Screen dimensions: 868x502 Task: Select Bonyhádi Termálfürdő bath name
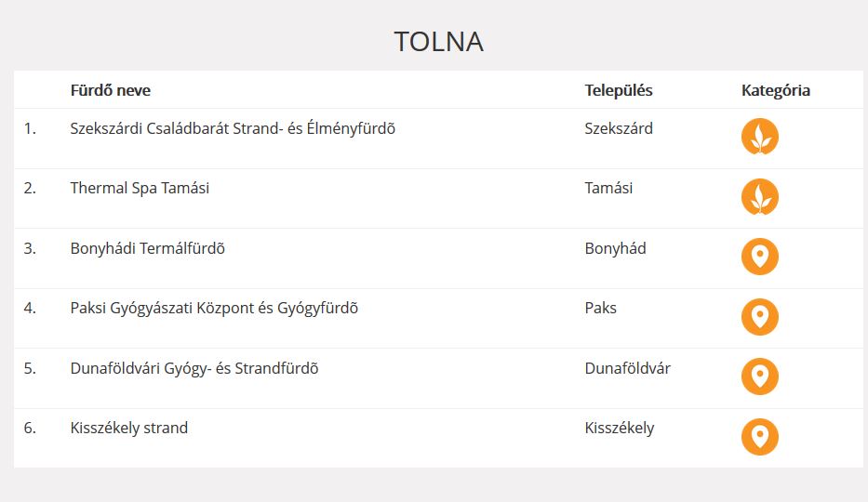coord(147,248)
